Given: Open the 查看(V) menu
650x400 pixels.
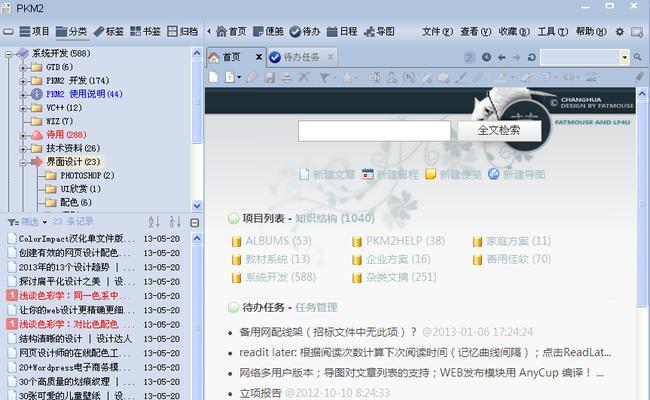Looking at the screenshot, I should (475, 32).
